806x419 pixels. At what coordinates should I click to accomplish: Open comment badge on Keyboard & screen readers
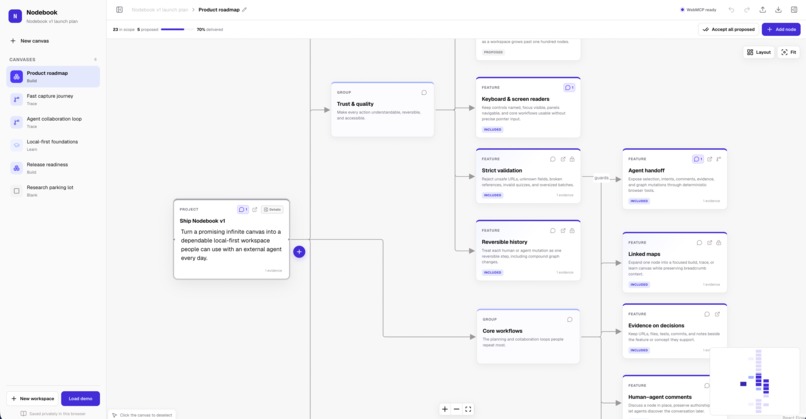pos(569,87)
